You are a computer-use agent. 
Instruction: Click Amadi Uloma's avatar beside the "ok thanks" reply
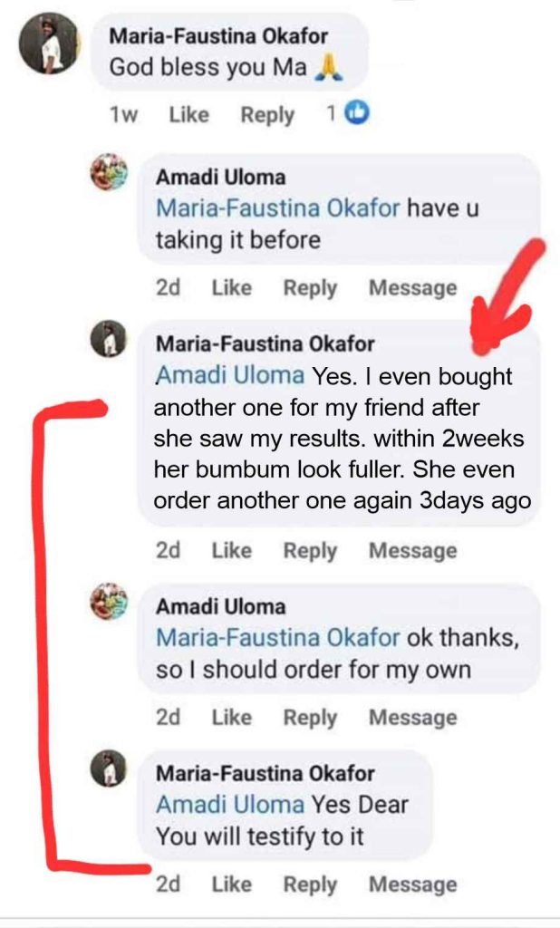109,601
